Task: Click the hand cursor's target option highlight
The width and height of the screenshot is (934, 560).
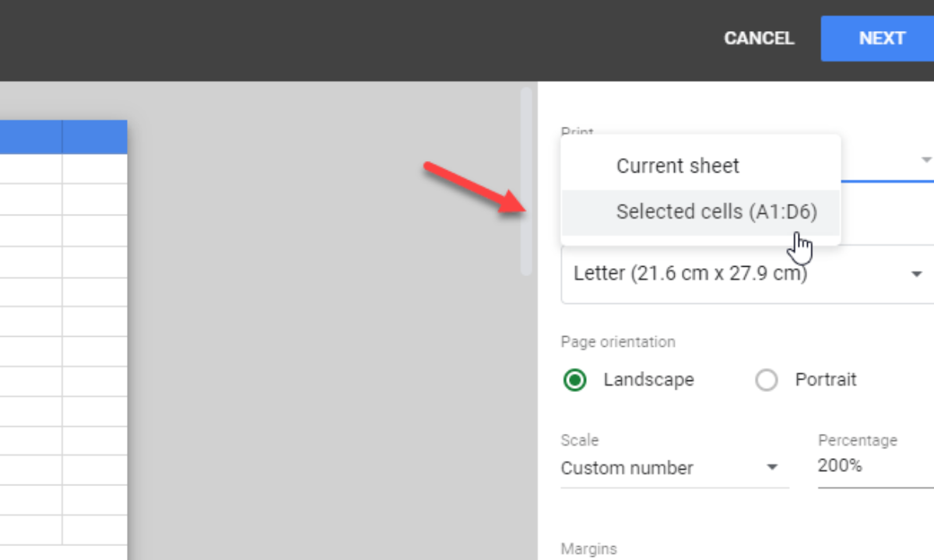Action: click(716, 211)
